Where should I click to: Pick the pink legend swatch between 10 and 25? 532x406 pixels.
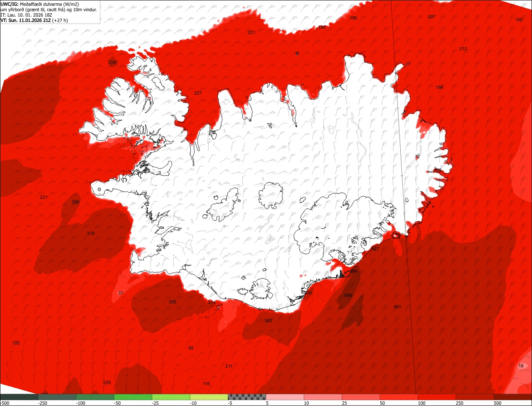tap(323, 397)
